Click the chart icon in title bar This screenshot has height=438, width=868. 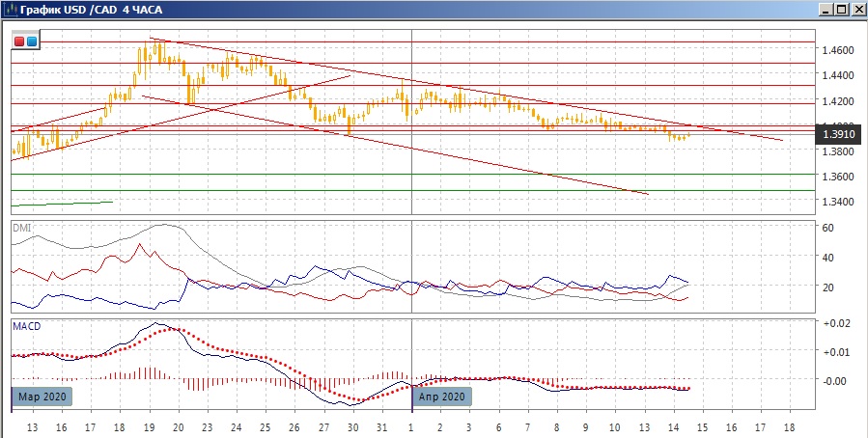pos(11,10)
